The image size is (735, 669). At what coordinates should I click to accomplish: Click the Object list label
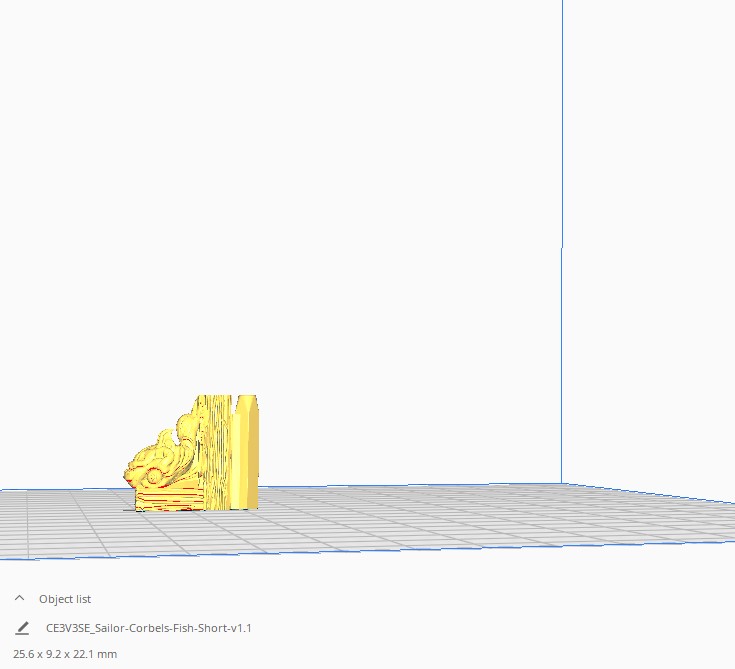65,599
